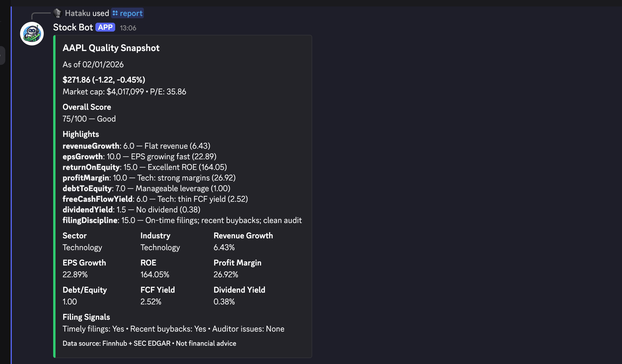Click the partially visible server icon in sidebar

3,55
